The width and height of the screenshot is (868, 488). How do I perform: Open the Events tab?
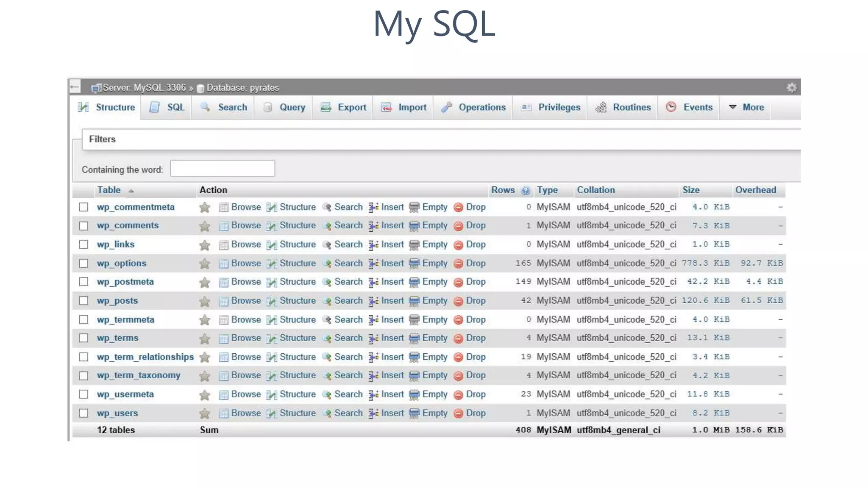pyautogui.click(x=689, y=107)
